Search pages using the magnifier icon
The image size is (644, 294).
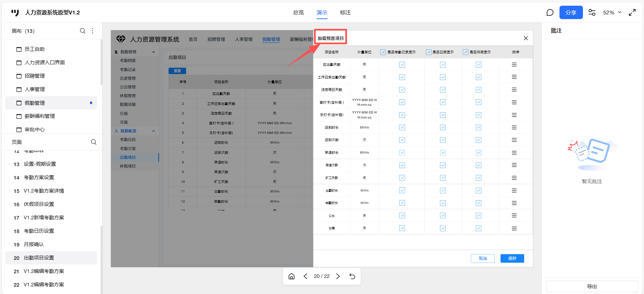[94, 142]
